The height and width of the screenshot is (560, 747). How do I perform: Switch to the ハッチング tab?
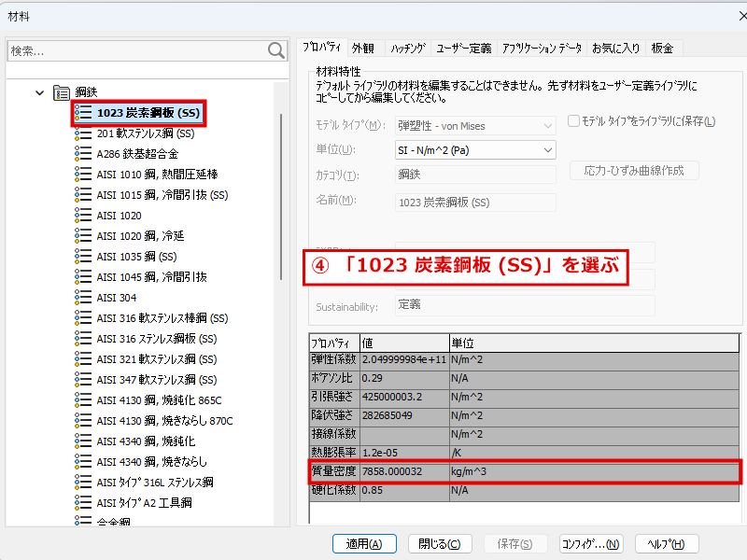pyautogui.click(x=408, y=49)
